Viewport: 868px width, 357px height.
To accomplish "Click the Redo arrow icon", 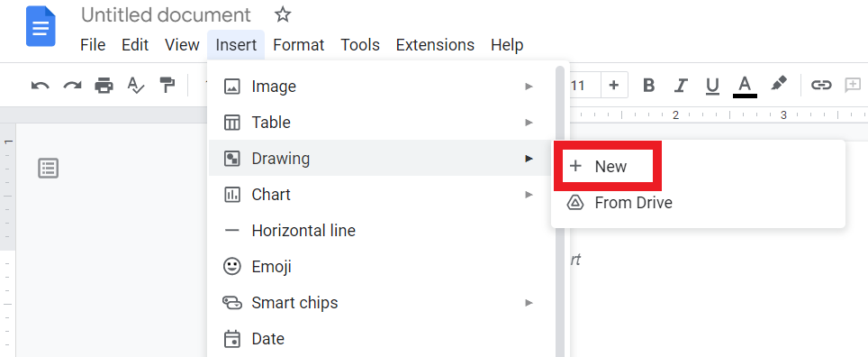I will [72, 86].
